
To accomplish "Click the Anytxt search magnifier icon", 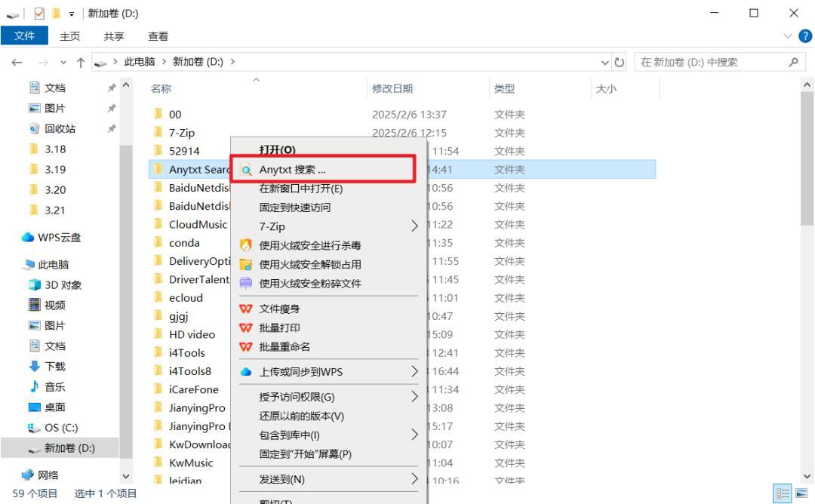I will coord(245,170).
